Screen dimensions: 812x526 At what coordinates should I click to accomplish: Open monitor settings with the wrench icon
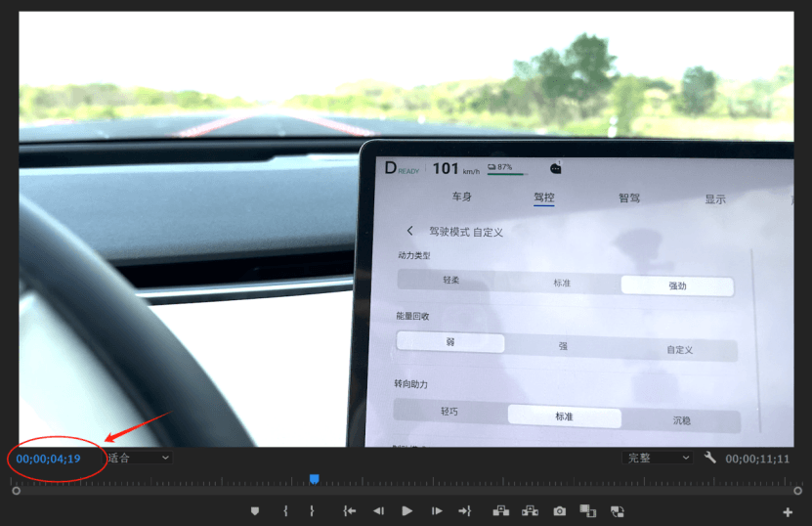(709, 458)
